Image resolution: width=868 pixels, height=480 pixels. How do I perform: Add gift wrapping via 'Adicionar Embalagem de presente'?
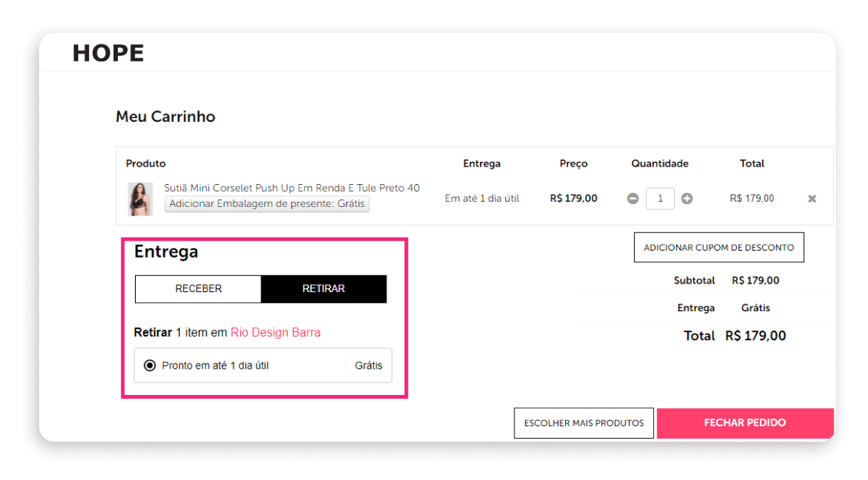[x=267, y=204]
